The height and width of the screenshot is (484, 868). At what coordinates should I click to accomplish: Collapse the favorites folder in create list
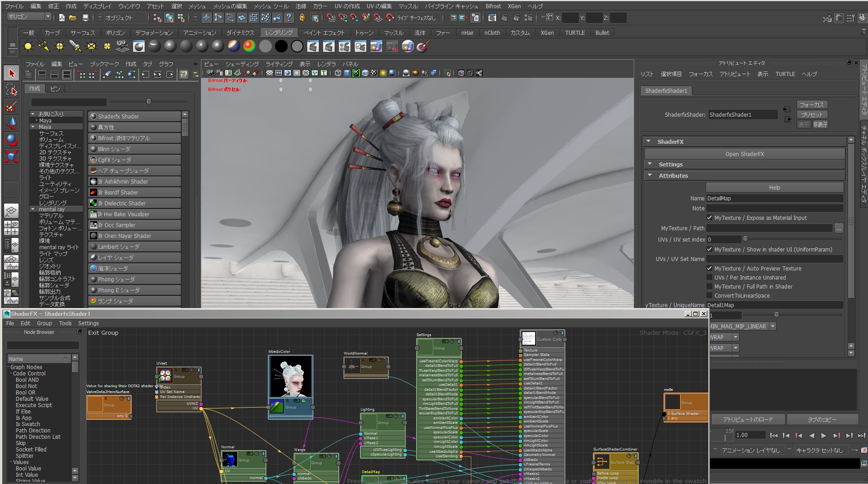tap(33, 114)
